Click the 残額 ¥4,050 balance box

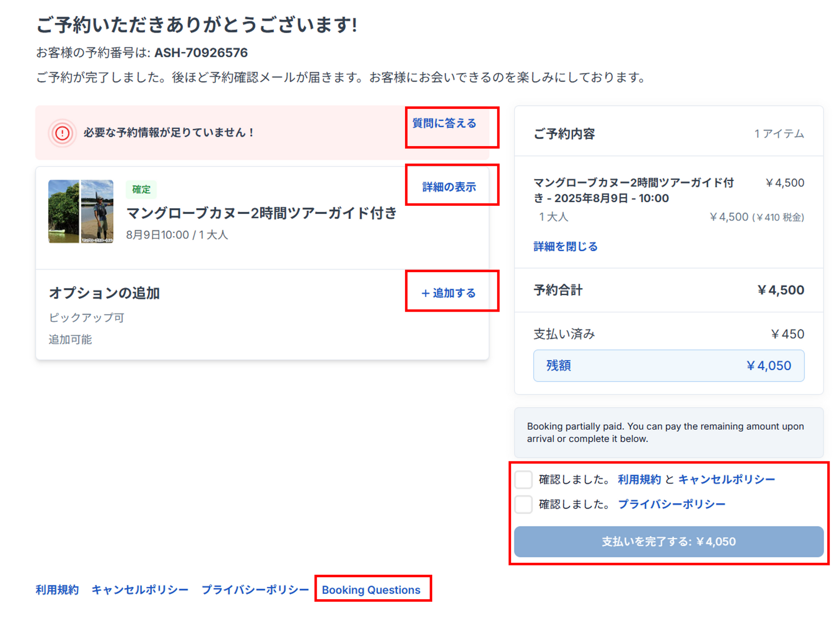668,365
